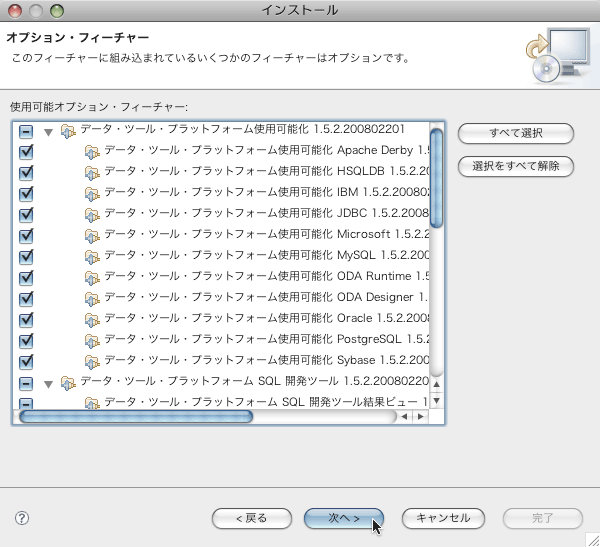Select the Oracle feature row text

pos(267,318)
